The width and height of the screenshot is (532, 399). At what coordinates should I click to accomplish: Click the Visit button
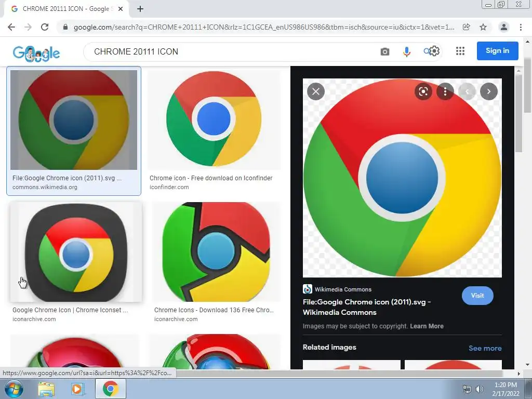[x=477, y=296]
